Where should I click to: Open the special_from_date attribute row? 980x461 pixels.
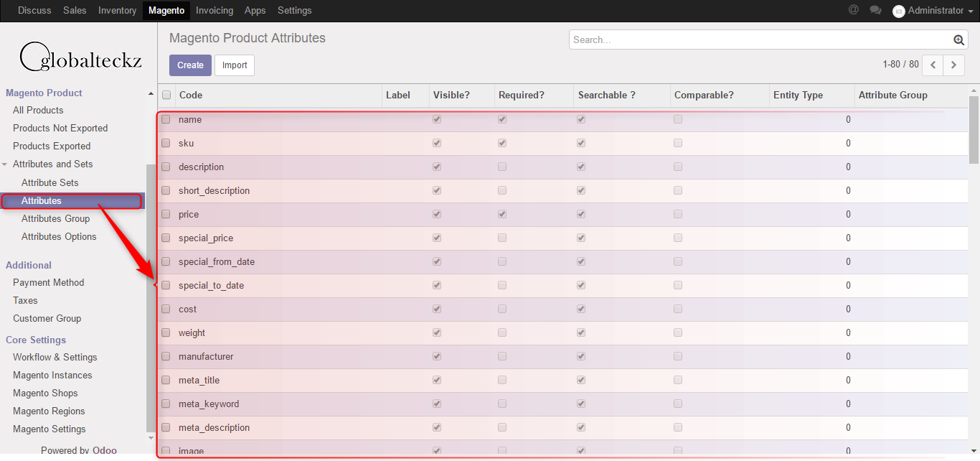(563, 262)
